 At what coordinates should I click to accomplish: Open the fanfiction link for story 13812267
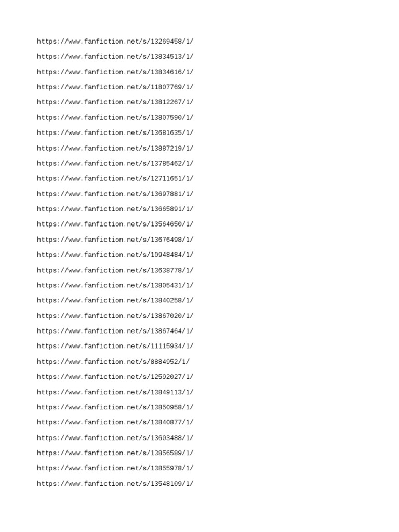(x=115, y=102)
